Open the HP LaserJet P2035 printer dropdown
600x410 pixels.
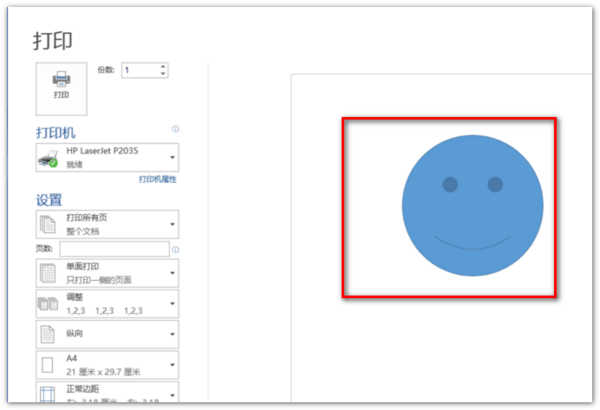[x=107, y=157]
